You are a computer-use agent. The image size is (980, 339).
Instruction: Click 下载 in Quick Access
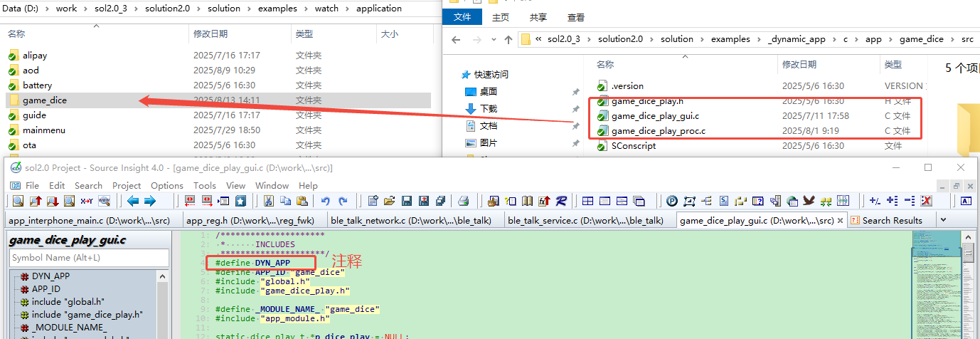click(x=489, y=108)
